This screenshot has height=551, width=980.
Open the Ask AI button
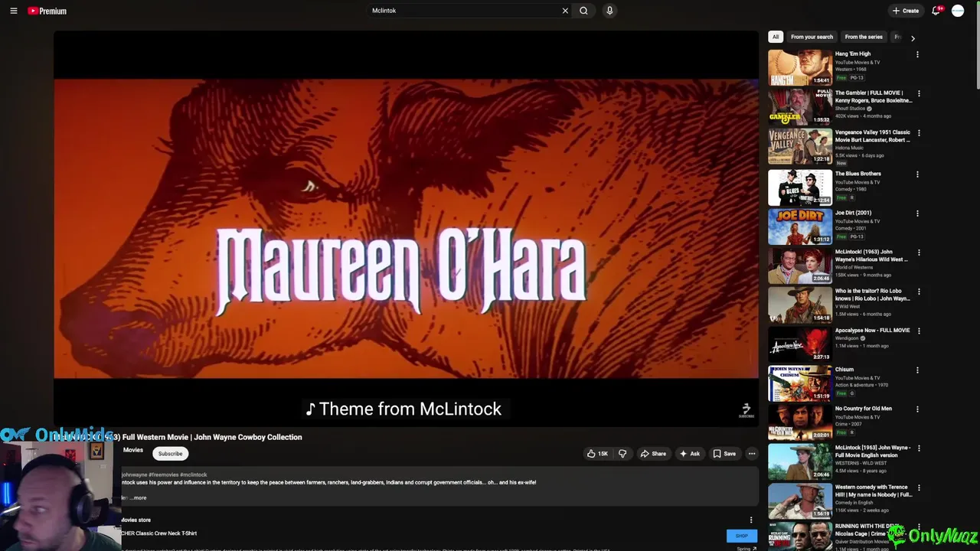(689, 454)
